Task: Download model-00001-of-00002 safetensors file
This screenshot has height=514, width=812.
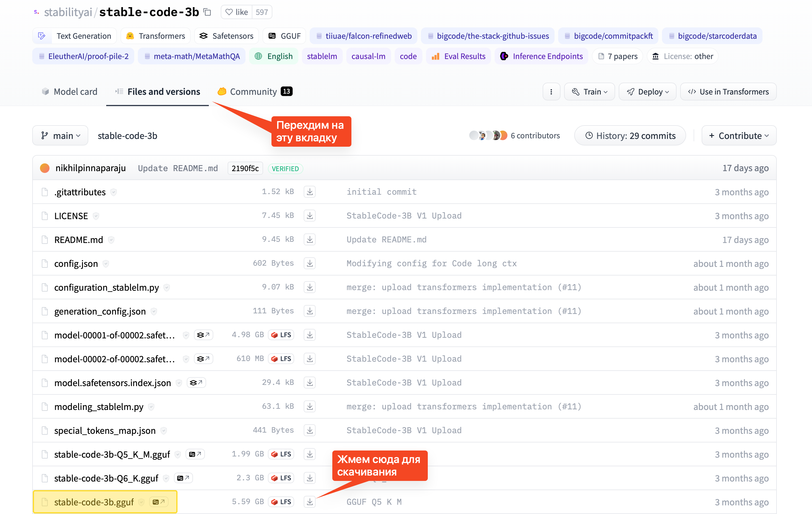Action: coord(310,335)
